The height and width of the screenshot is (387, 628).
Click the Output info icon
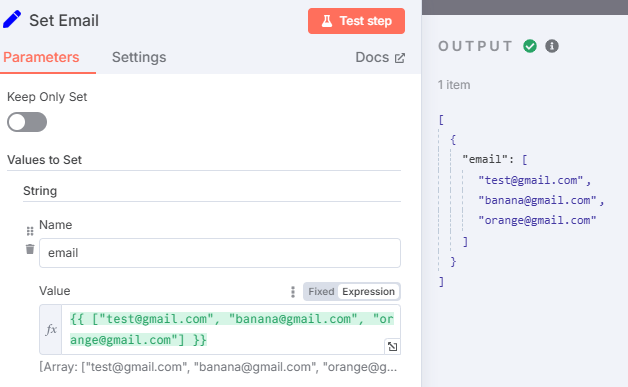click(x=552, y=46)
